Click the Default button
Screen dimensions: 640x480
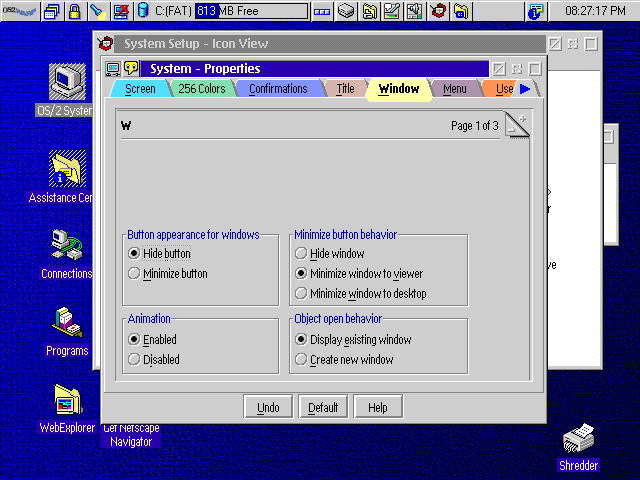323,407
